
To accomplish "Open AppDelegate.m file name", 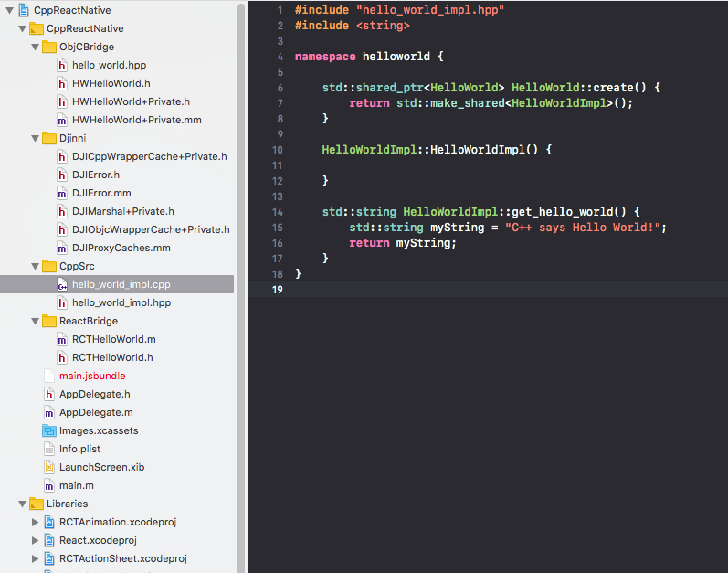I will (96, 413).
